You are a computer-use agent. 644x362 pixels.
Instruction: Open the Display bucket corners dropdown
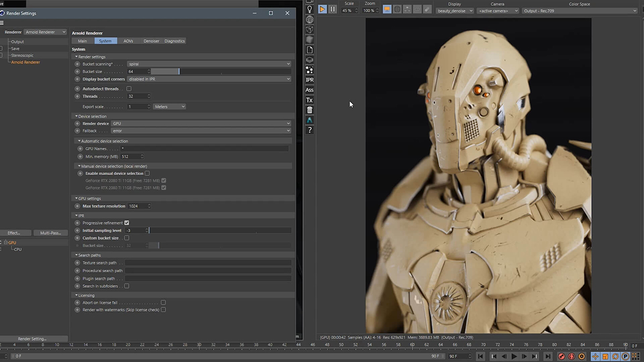[209, 79]
